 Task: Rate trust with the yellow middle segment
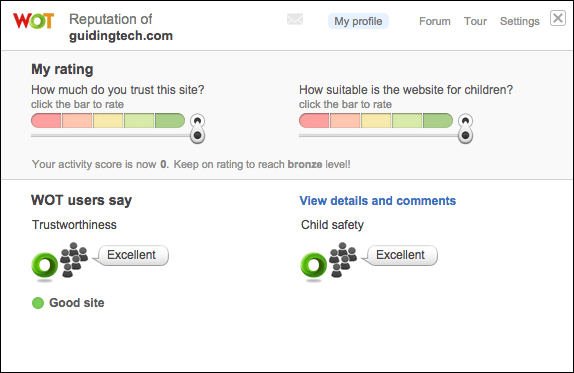coord(108,121)
